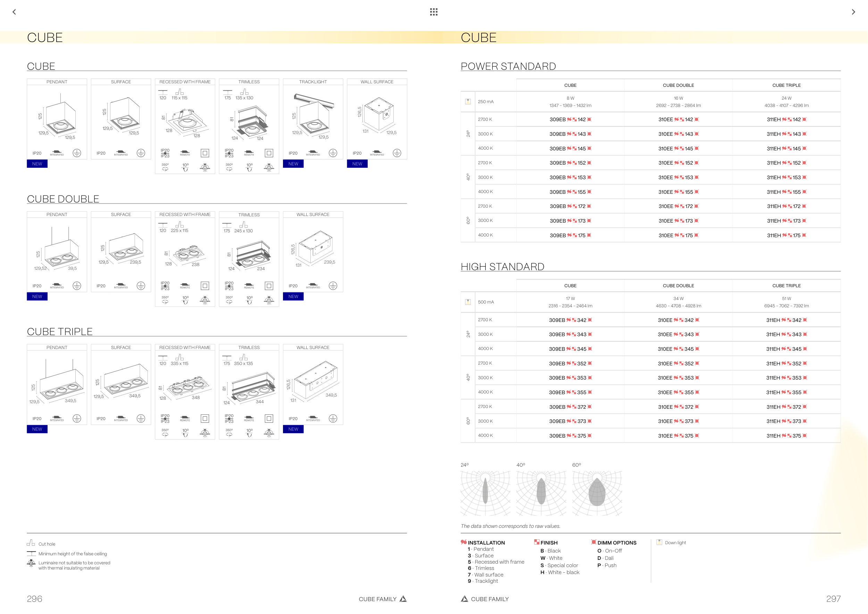Click the CUBE TRIPLE column header in Power Standard
Viewport: 868px width, 614px height.
coord(786,85)
